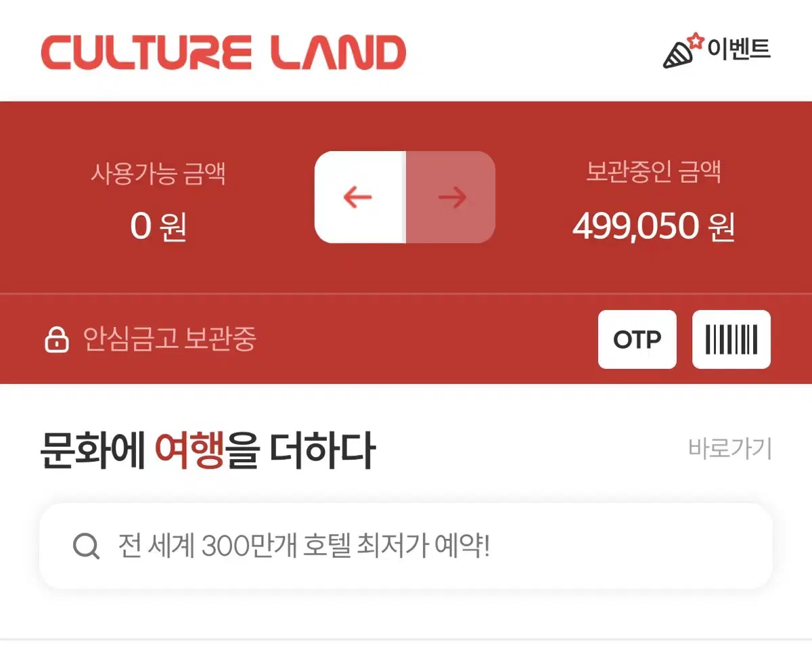Click the left arrow transfer toggle
Screen dimensions: 812x656
click(360, 197)
